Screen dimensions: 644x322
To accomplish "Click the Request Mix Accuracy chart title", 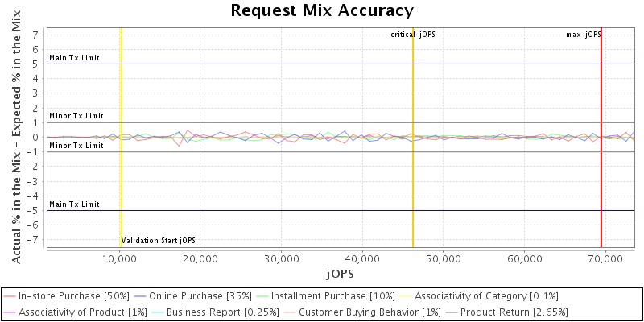I will [x=322, y=10].
